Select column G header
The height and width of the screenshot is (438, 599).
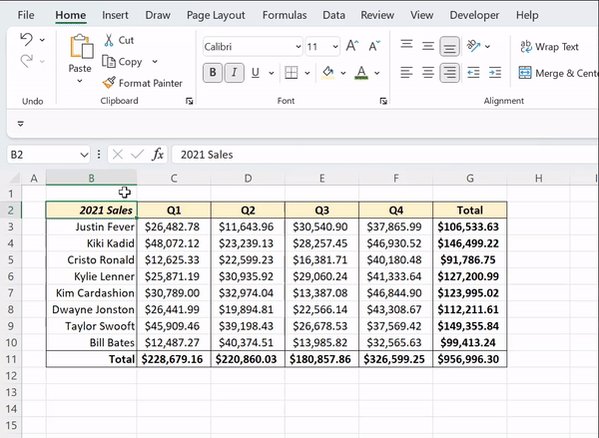pyautogui.click(x=470, y=178)
